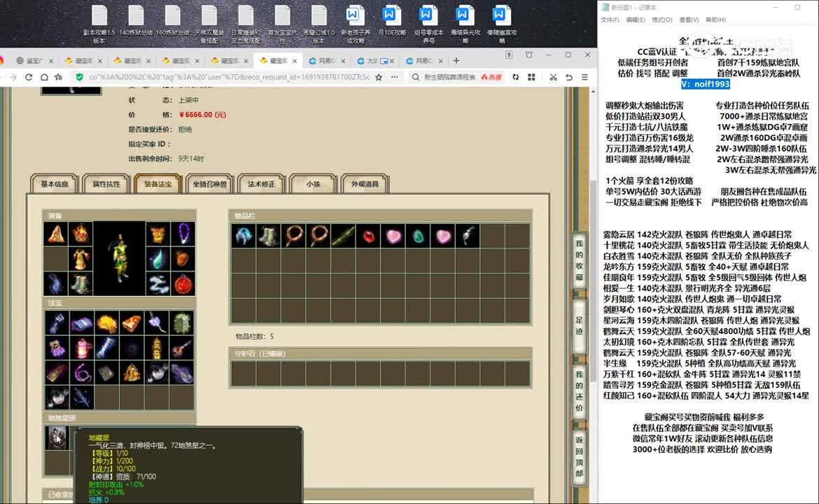Click the browser search box 新生晒报到课程表

449,77
